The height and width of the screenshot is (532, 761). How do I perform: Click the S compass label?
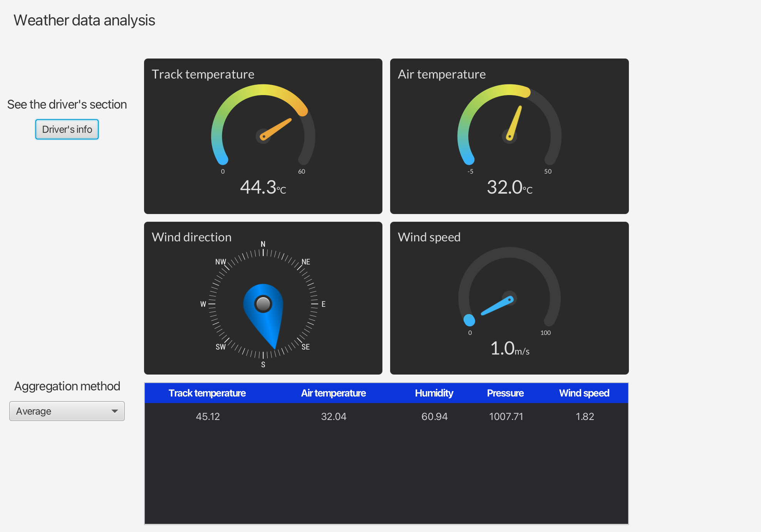[263, 365]
